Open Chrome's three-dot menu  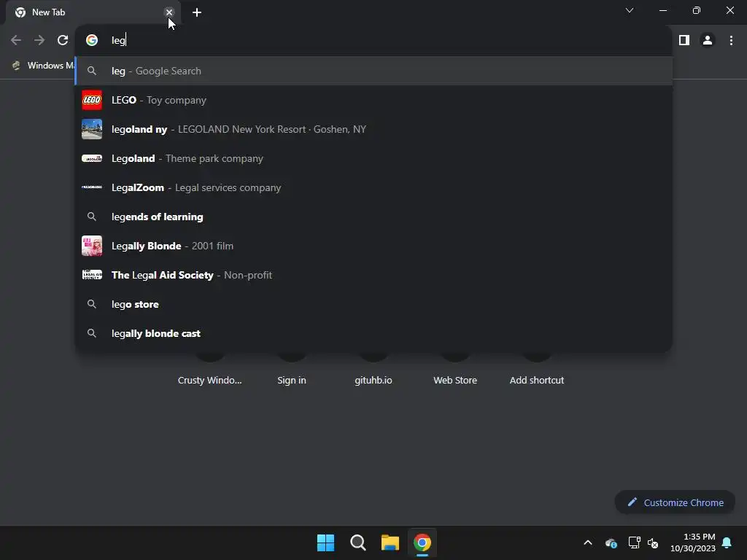(731, 40)
